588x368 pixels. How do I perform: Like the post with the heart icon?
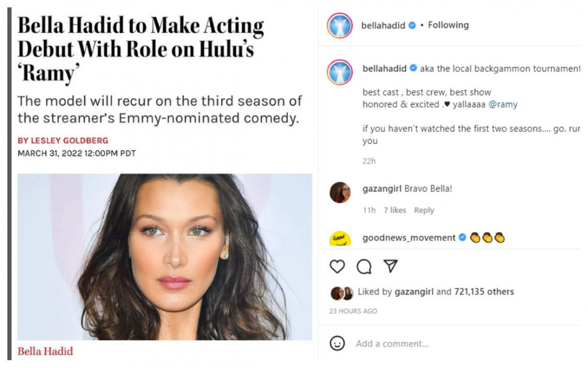[x=337, y=266]
